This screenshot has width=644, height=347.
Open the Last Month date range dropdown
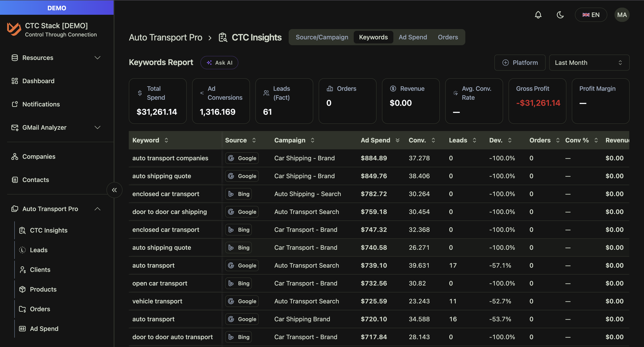(589, 63)
